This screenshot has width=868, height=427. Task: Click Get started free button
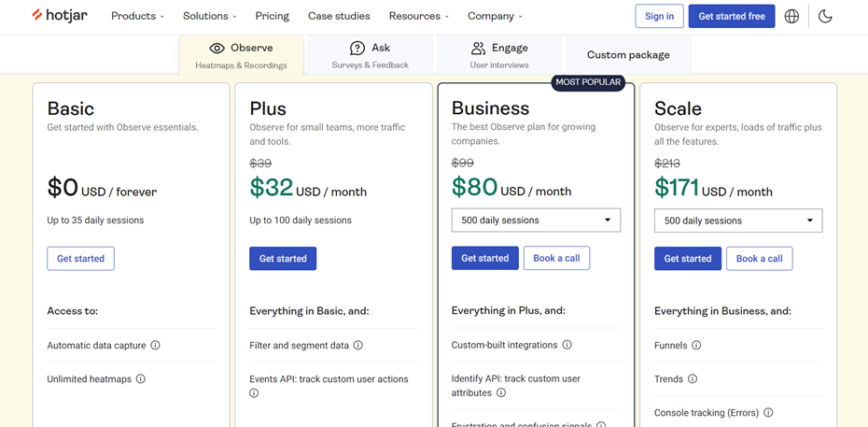pos(732,16)
